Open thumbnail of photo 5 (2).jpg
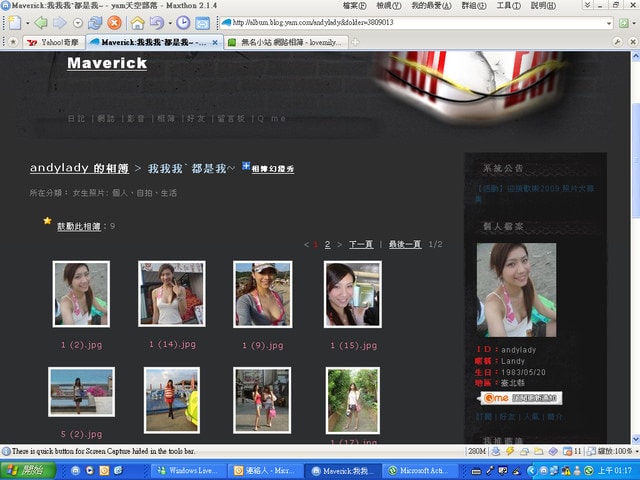The width and height of the screenshot is (640, 480). (81, 392)
